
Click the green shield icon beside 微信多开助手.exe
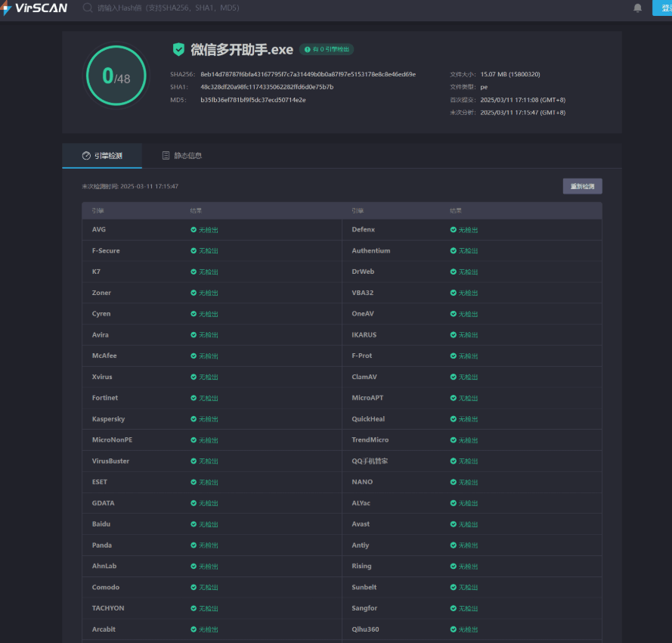click(x=178, y=49)
